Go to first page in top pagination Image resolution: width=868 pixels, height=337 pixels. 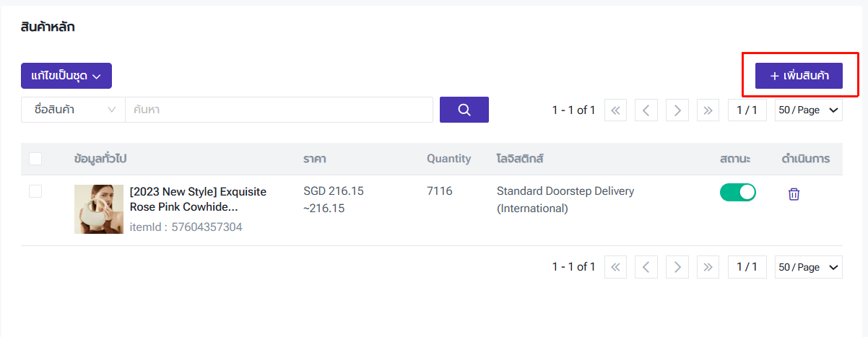point(615,110)
